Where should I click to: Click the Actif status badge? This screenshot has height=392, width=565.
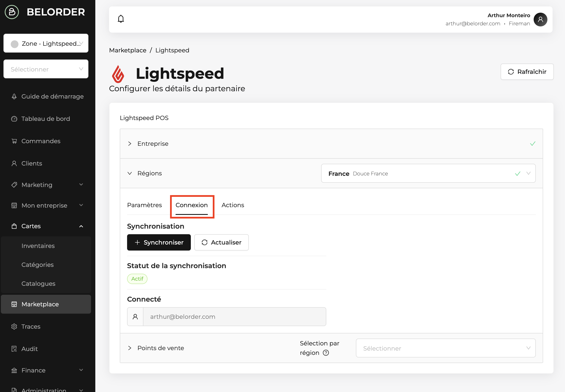pyautogui.click(x=137, y=279)
